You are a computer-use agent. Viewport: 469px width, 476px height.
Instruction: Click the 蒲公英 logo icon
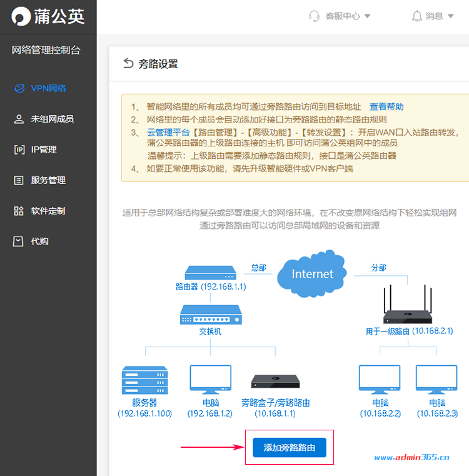pyautogui.click(x=21, y=16)
